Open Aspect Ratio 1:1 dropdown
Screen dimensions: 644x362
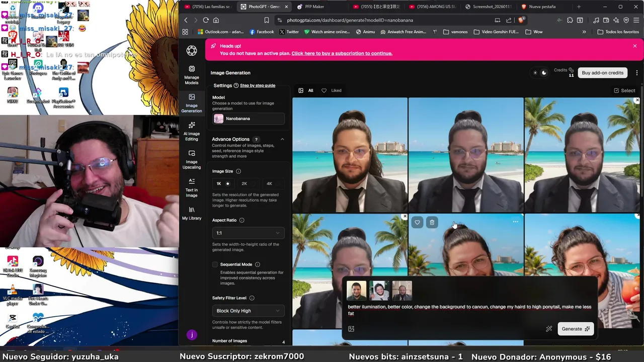[x=249, y=233]
